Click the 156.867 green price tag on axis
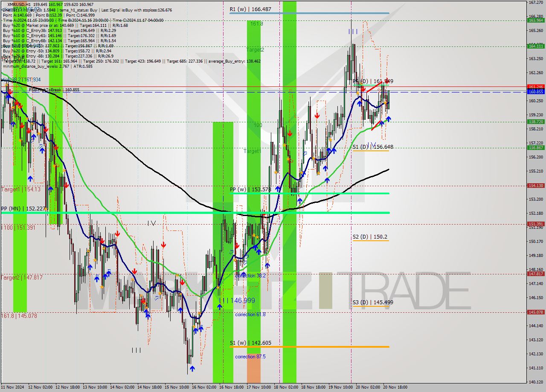Screen dimensions: 546x392 [x=536, y=147]
